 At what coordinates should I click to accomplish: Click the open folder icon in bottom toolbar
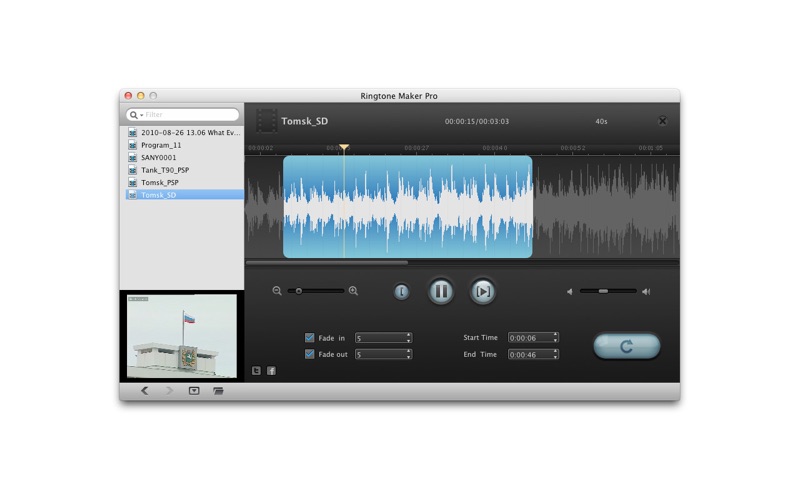[218, 391]
